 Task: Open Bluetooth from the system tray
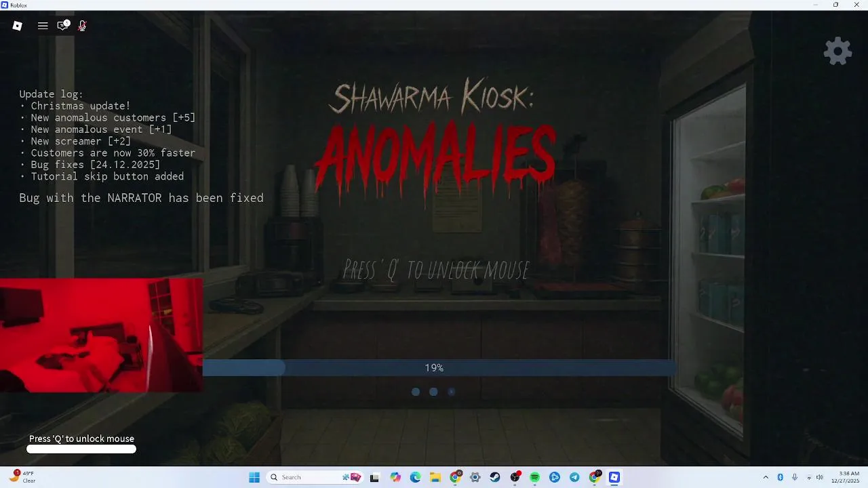780,477
